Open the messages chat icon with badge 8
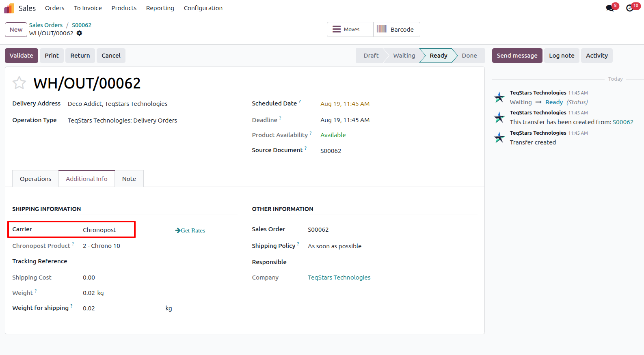Screen dimensions: 644x355 (x=610, y=8)
